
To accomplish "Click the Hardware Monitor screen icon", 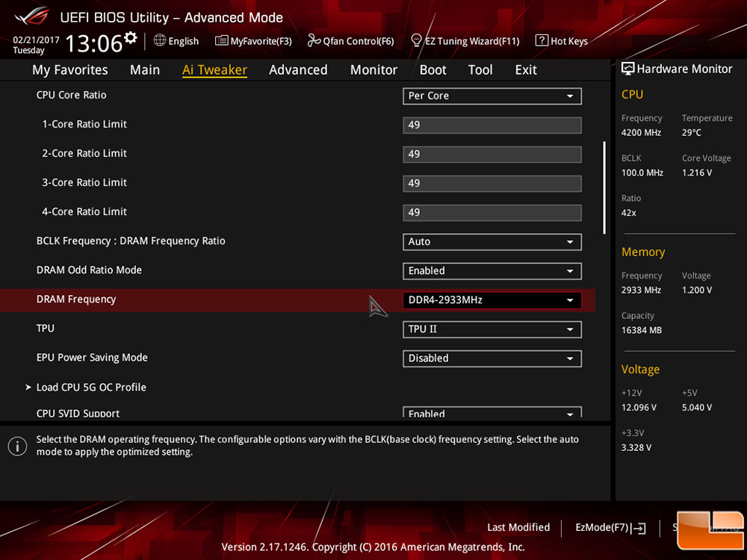I will tap(628, 69).
